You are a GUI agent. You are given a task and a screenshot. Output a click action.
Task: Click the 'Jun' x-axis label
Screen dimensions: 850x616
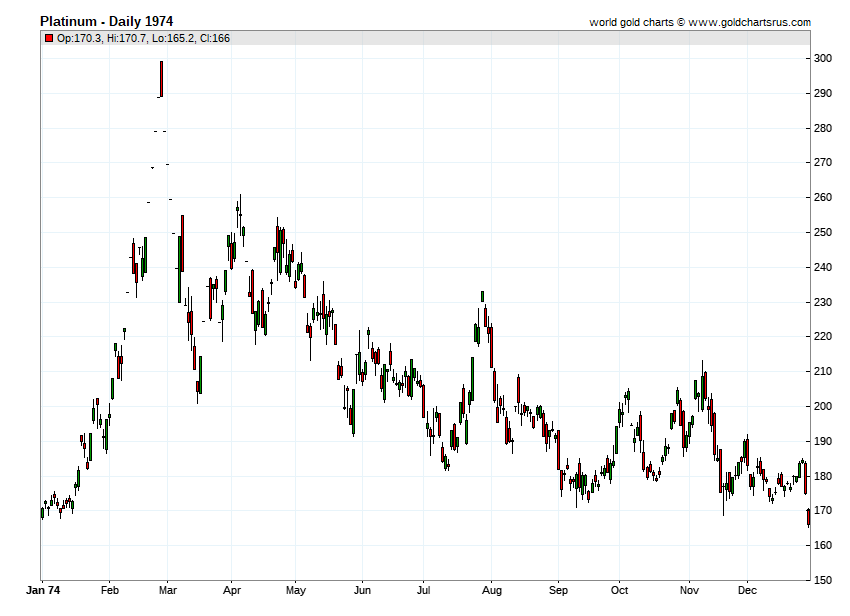(x=362, y=590)
